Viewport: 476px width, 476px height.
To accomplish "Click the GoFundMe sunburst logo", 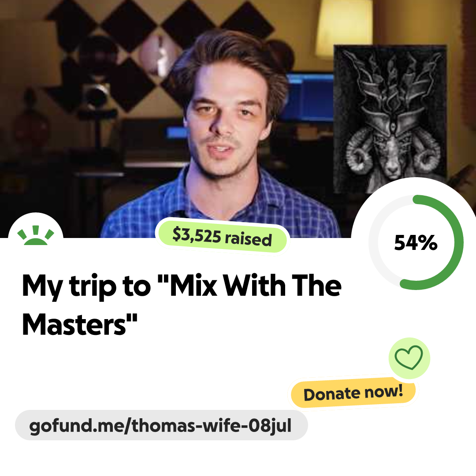I will (36, 235).
